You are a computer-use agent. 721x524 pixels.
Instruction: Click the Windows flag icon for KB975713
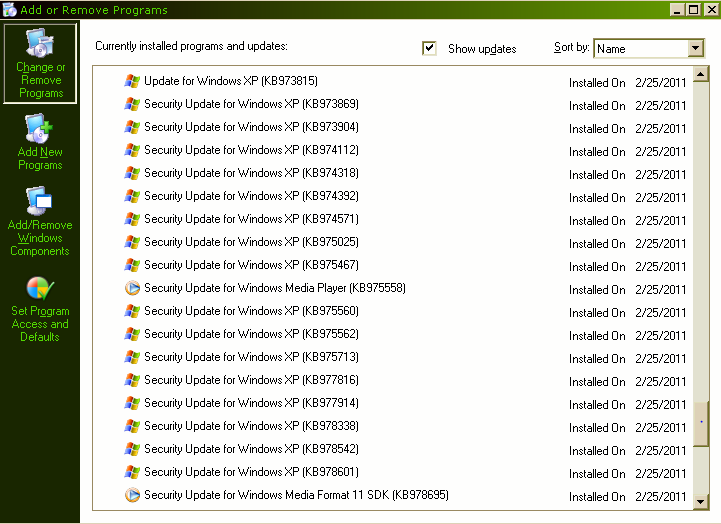tap(132, 357)
